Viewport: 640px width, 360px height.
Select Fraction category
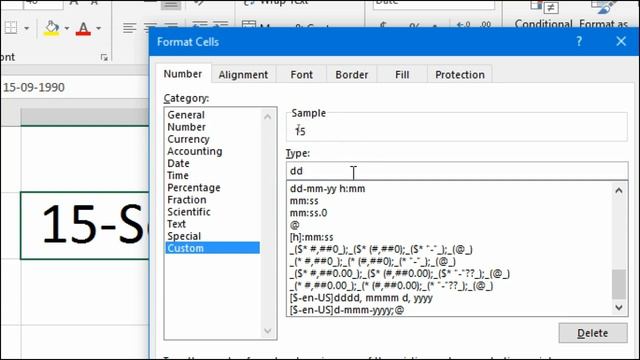tap(213, 200)
